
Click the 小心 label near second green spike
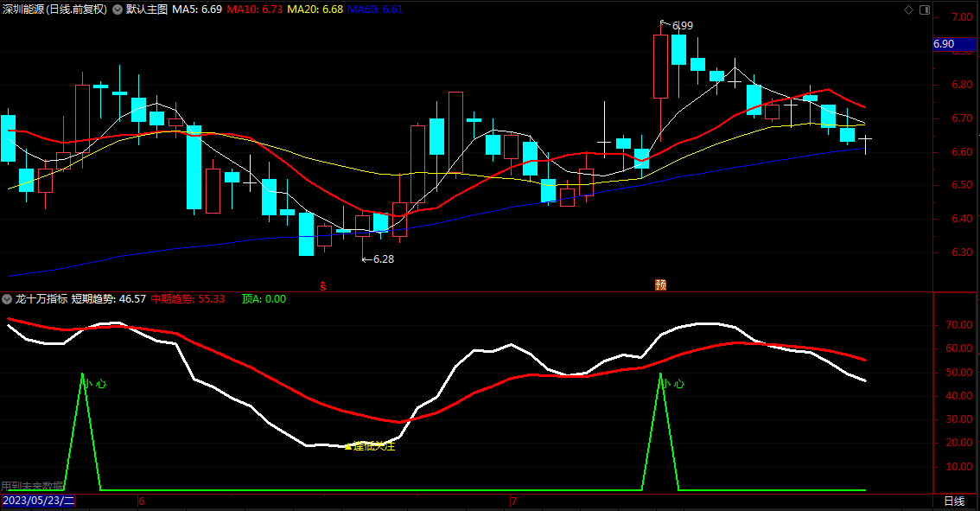point(674,383)
